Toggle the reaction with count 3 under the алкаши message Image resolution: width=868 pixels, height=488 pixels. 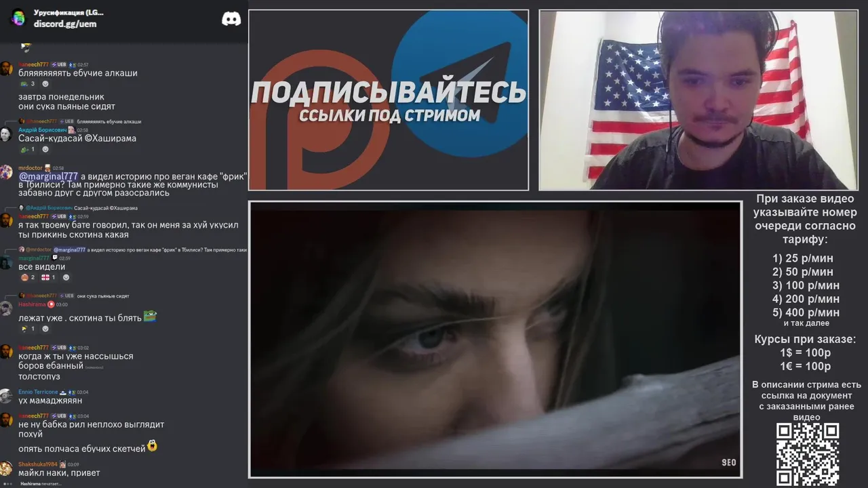tap(28, 84)
